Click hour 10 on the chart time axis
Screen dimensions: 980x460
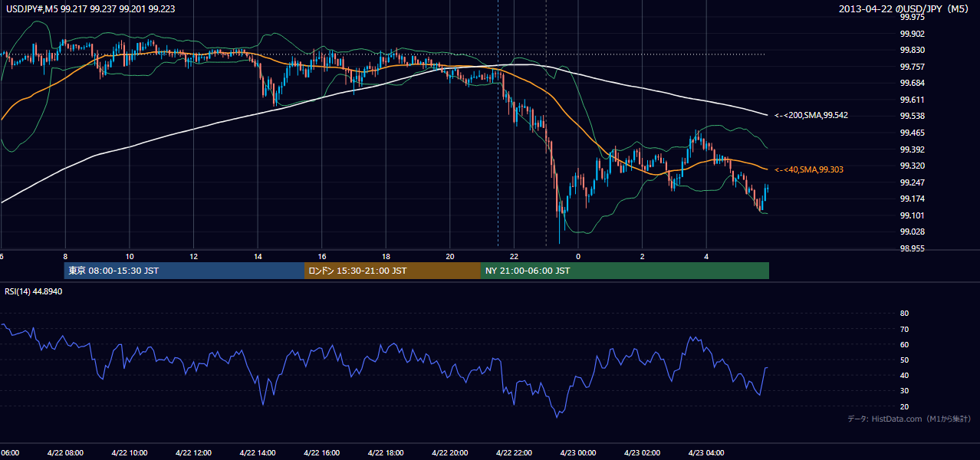pos(130,256)
